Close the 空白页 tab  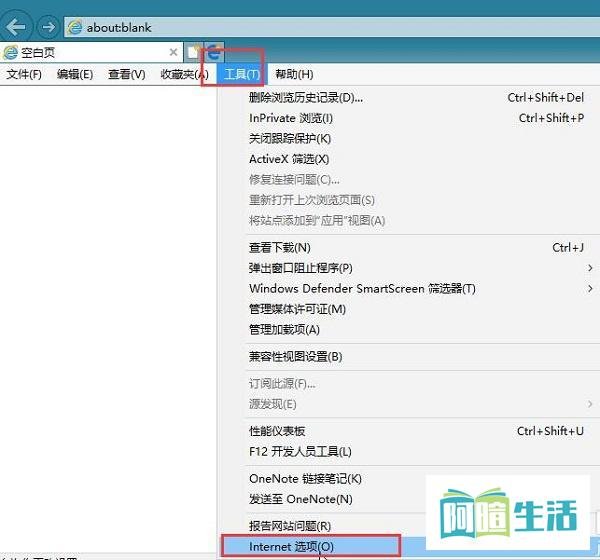point(173,52)
